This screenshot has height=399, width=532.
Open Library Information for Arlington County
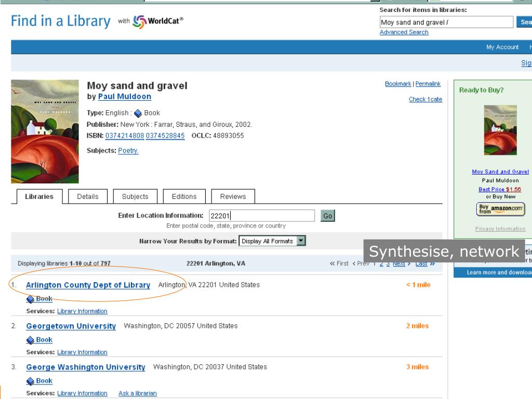click(x=82, y=311)
